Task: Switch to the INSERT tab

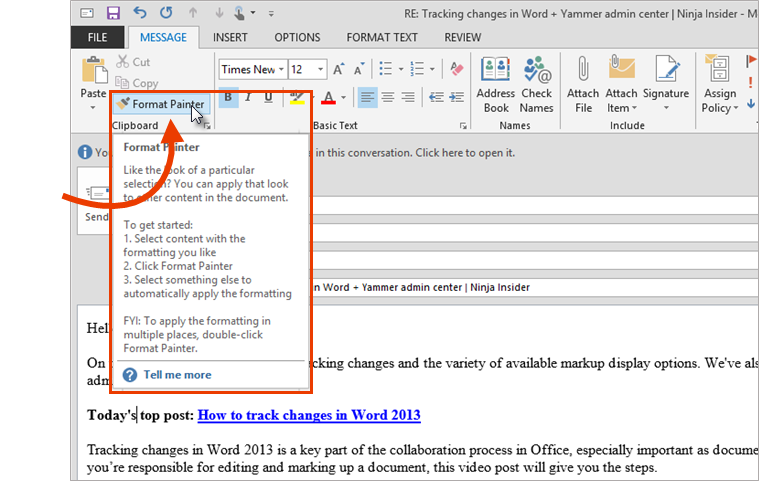Action: point(230,37)
